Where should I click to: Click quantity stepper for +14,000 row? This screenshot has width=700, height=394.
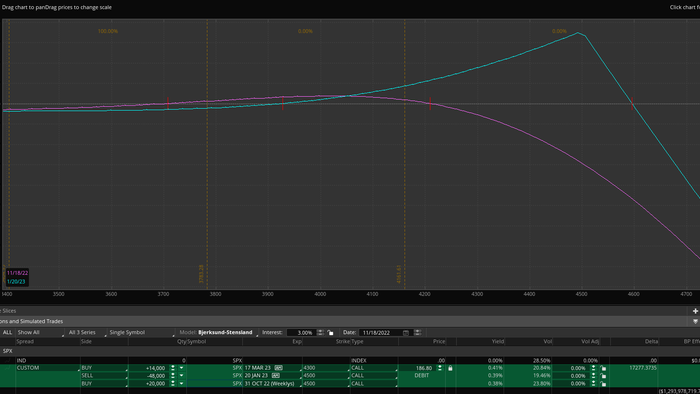(173, 368)
